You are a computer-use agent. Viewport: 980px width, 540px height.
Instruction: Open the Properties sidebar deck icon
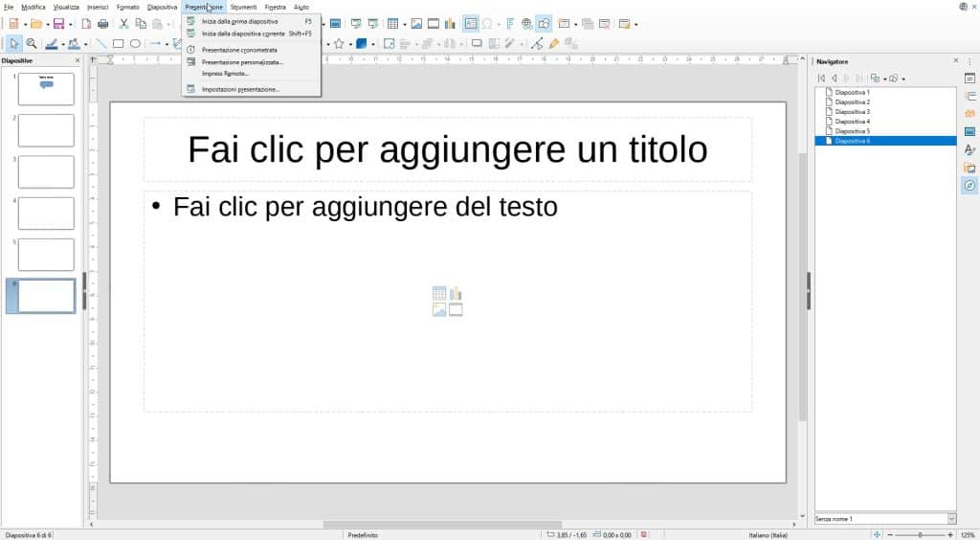click(x=969, y=79)
